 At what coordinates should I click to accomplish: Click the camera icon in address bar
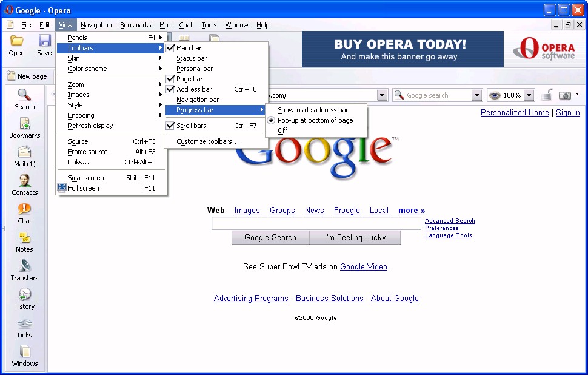click(564, 95)
